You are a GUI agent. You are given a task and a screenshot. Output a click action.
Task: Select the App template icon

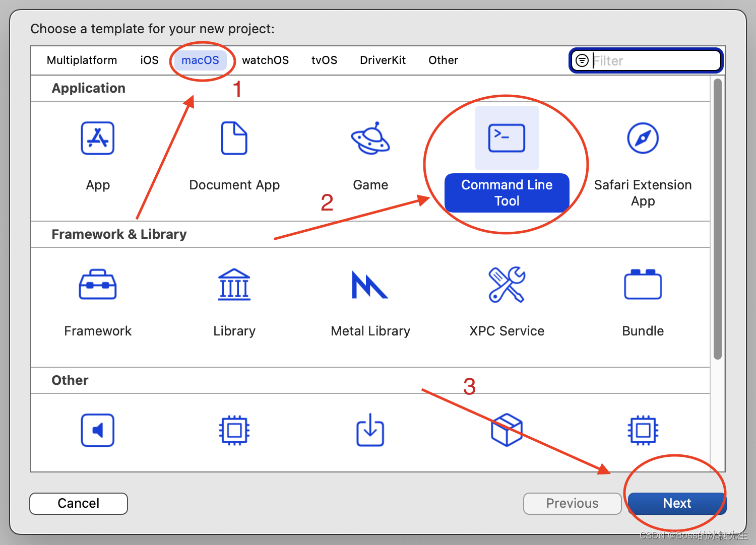[98, 138]
